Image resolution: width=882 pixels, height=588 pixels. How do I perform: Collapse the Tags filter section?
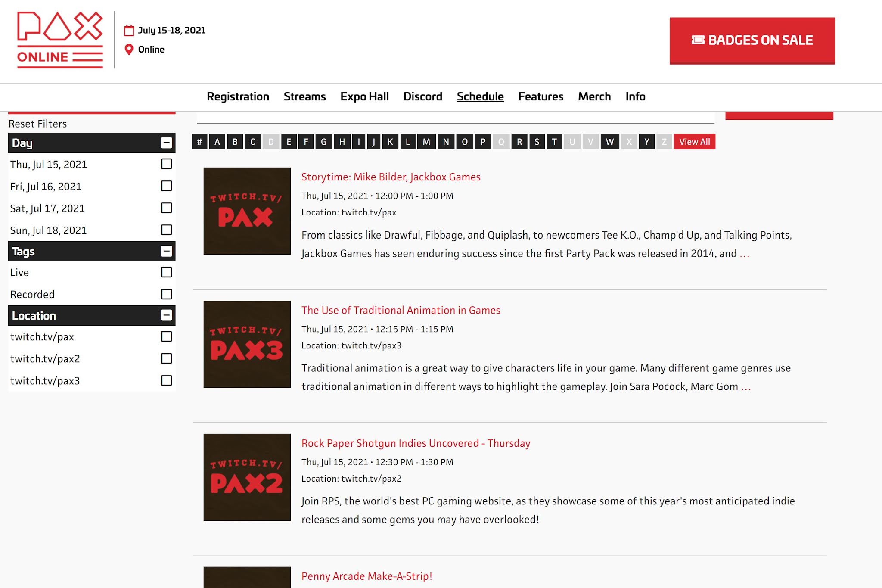click(x=166, y=251)
